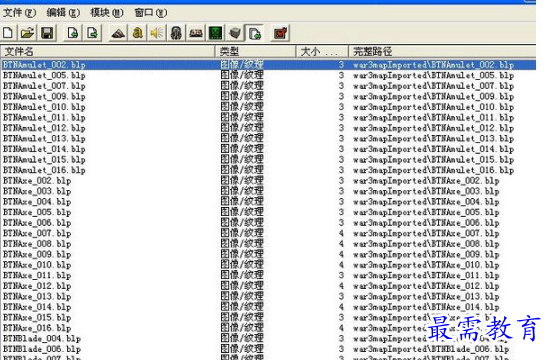Select file name BTNAmulet_005.blp

(44, 75)
